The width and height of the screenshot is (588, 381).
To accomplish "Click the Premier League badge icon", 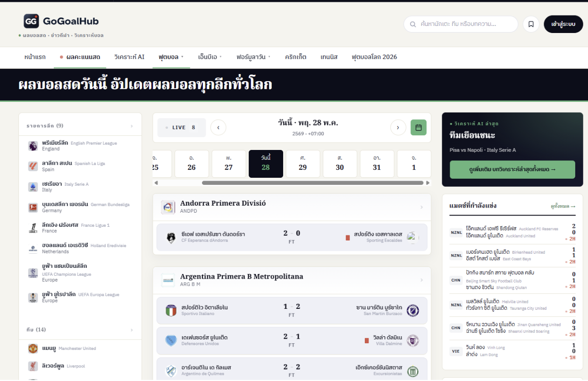I will 33,146.
